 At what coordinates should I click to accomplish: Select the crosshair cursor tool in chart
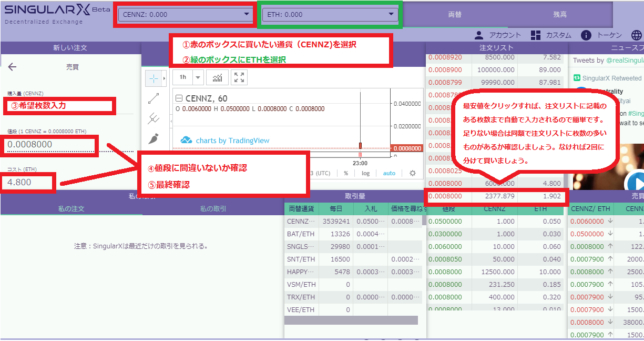(x=153, y=78)
